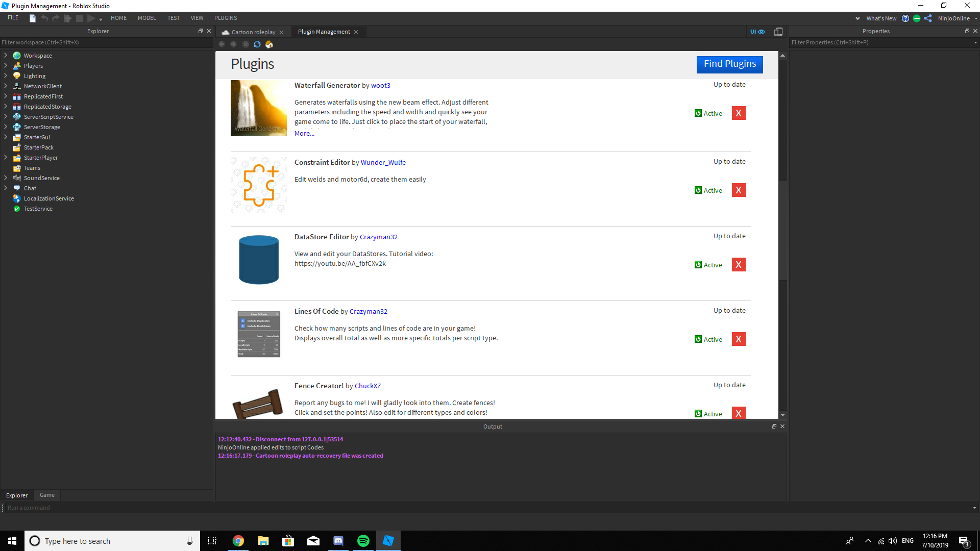The width and height of the screenshot is (980, 551).
Task: Click the Undo icon in quick access toolbar
Action: click(x=44, y=18)
